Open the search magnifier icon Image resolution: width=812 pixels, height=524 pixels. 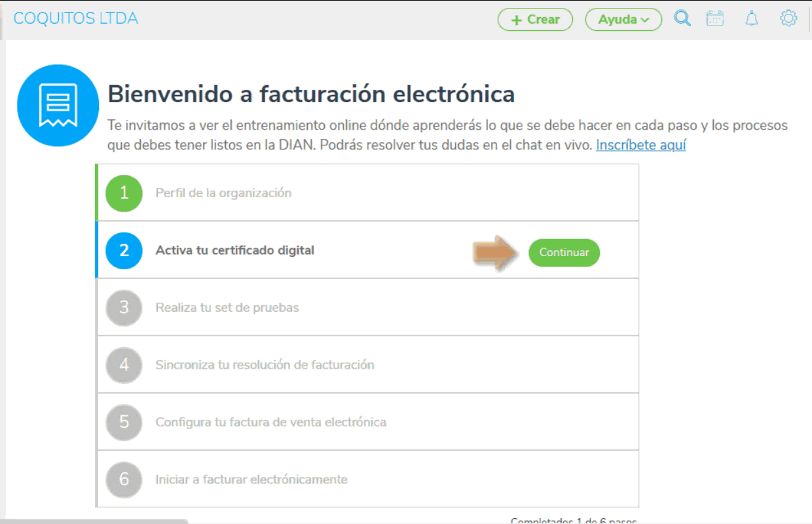click(x=682, y=18)
